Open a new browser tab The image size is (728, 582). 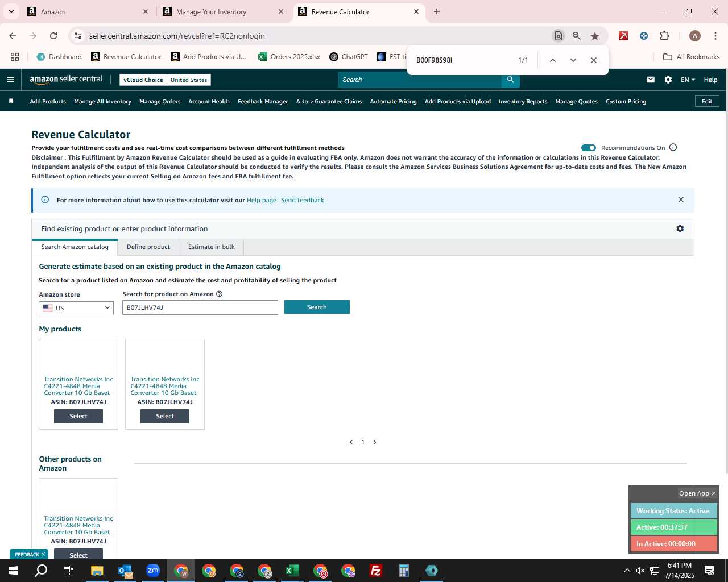point(436,11)
